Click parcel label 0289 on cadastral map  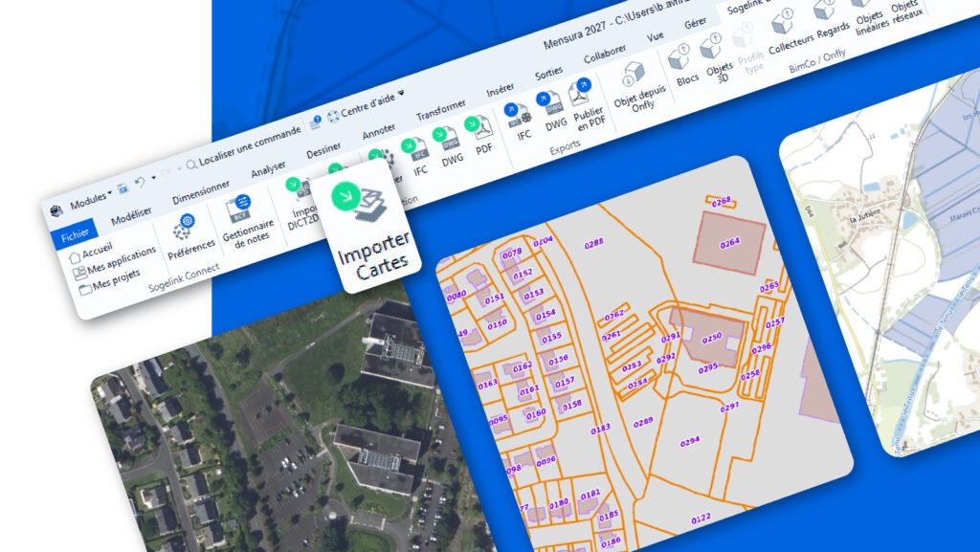643,424
